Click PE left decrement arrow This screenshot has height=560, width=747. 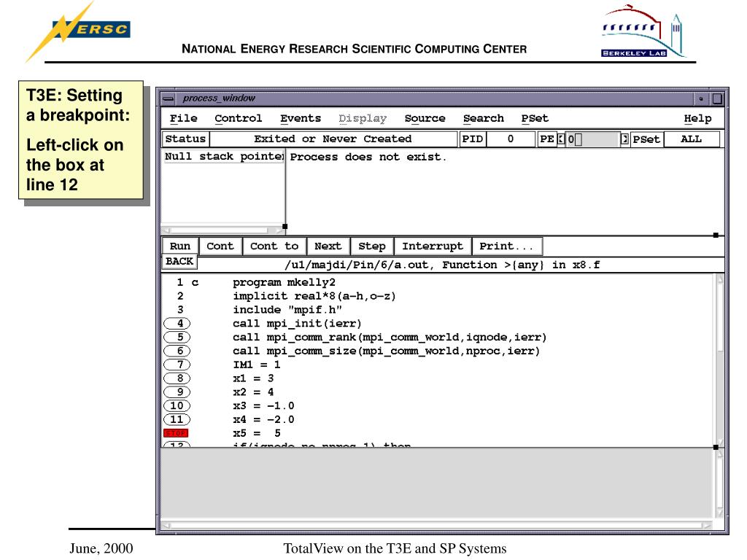(561, 139)
